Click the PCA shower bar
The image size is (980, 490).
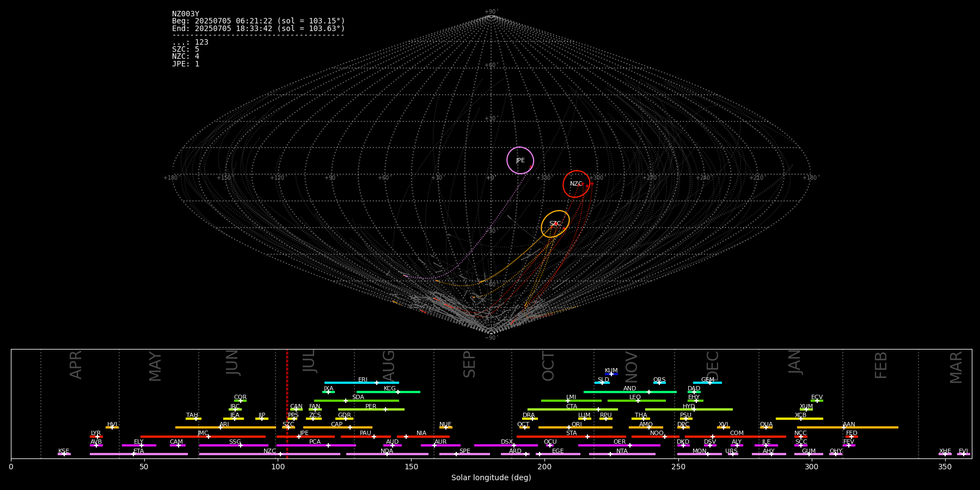click(316, 445)
